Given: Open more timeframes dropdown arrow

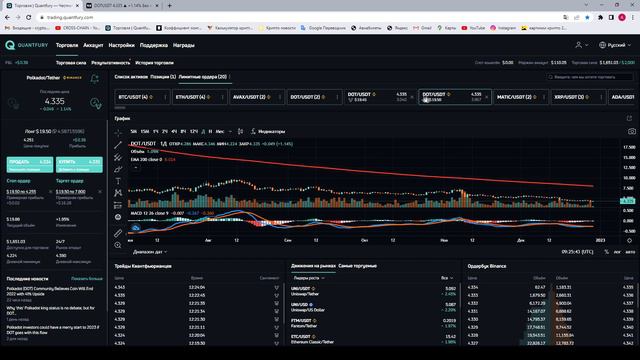Looking at the screenshot, I should [230, 131].
